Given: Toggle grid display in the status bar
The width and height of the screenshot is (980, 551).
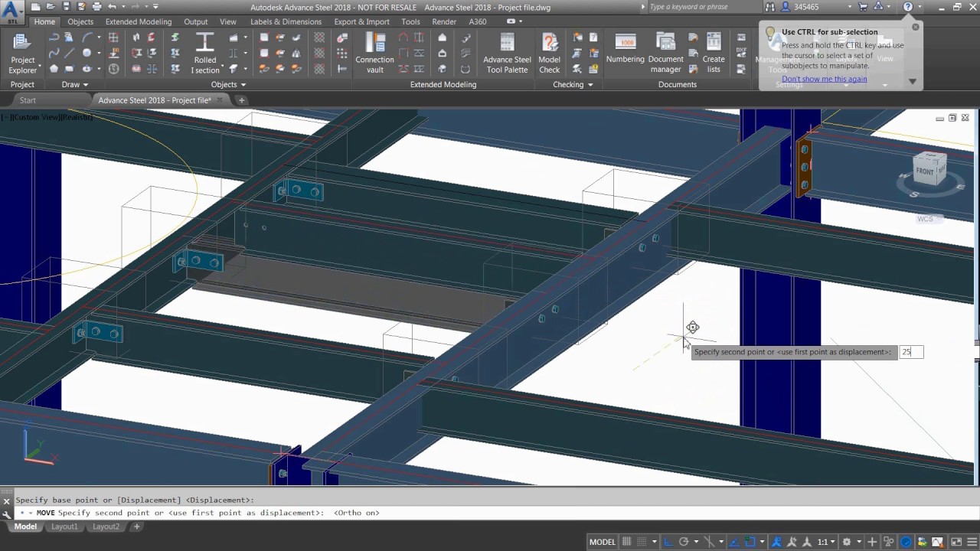Looking at the screenshot, I should click(x=626, y=542).
